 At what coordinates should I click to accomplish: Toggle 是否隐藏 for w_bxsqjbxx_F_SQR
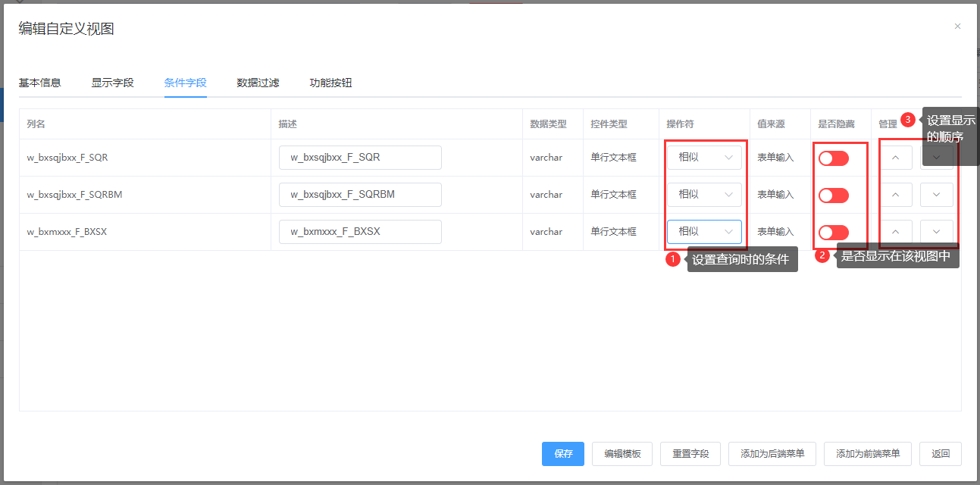click(833, 158)
